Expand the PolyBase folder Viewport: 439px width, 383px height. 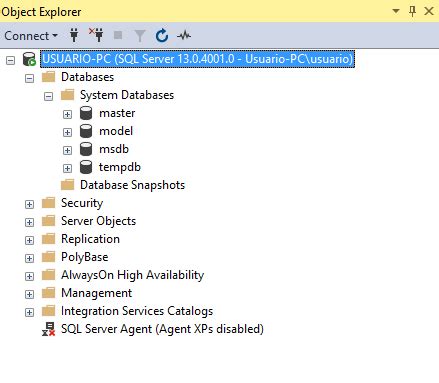tap(30, 258)
